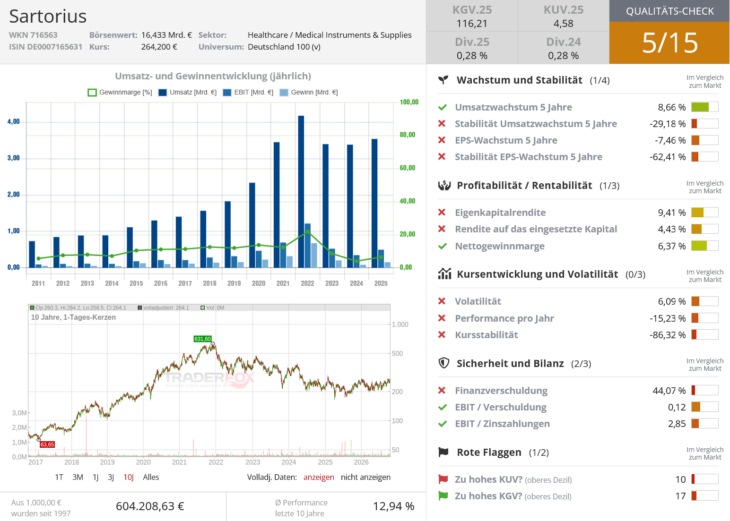Open the Umsatzwachstum 5 Jahre metric
The height and width of the screenshot is (521, 730).
point(514,107)
